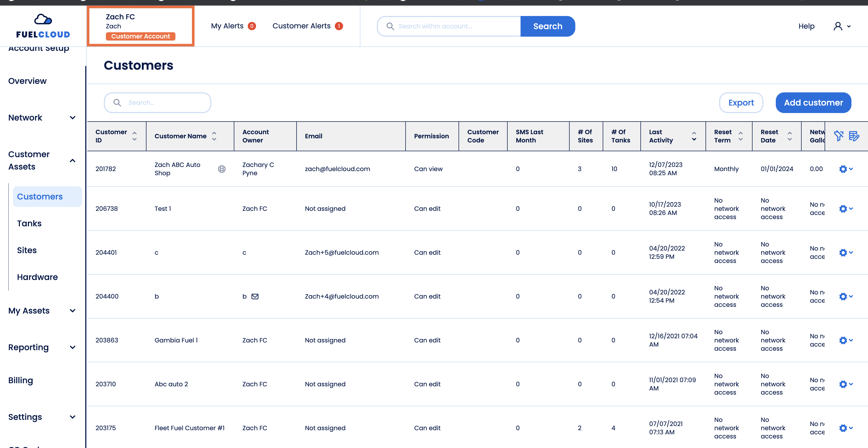Click email Zach+4@fuelcloud.com
The height and width of the screenshot is (448, 868).
[x=342, y=297]
